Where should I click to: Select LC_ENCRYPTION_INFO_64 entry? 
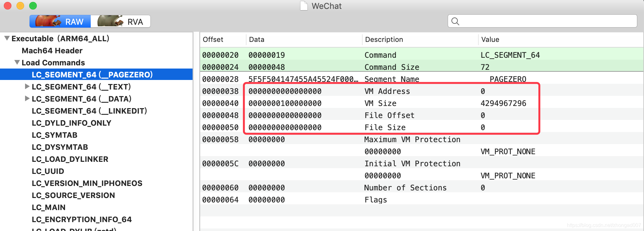click(x=82, y=219)
